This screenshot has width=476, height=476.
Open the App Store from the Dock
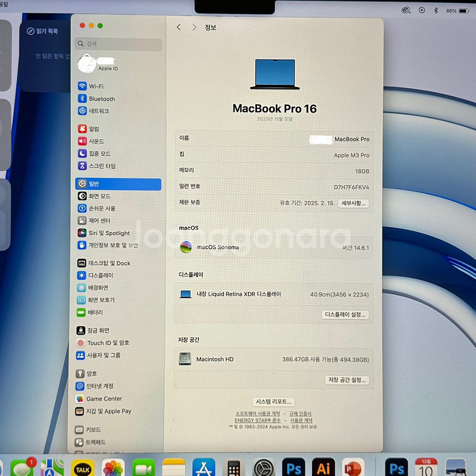point(204,468)
